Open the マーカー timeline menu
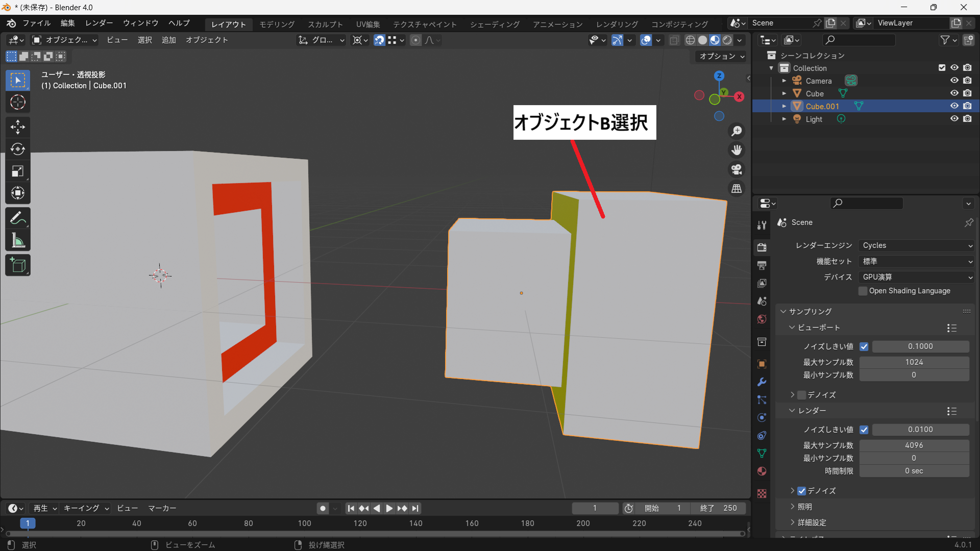Screen dimensions: 980x551 click(x=162, y=508)
